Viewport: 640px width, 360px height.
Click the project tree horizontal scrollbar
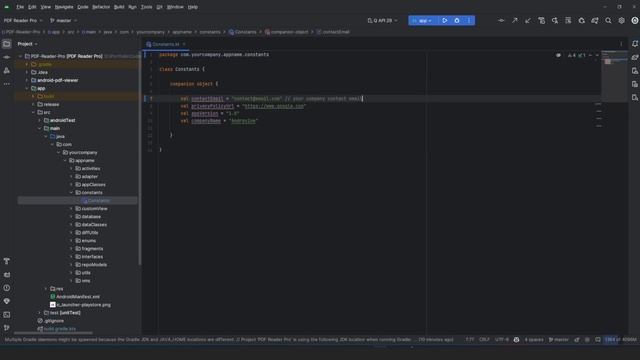pos(53,333)
